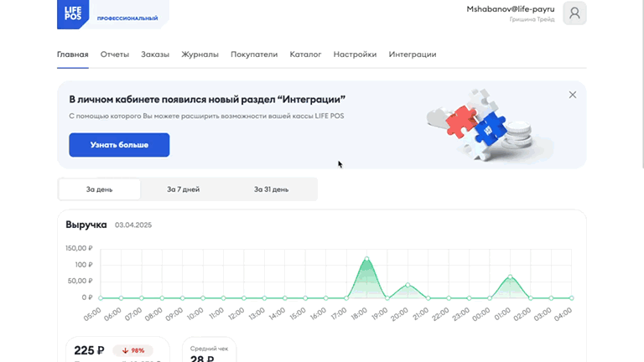
Task: Click the LIFE POS logo
Action: coord(73,13)
